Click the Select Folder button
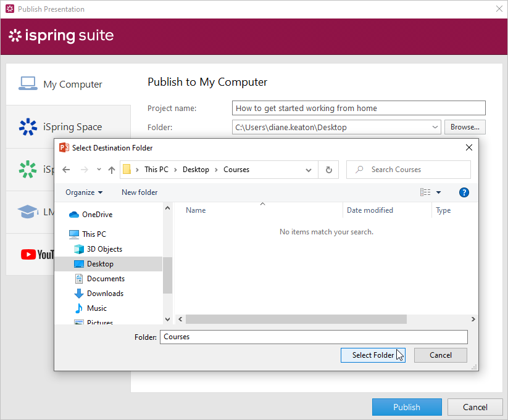 pos(373,355)
